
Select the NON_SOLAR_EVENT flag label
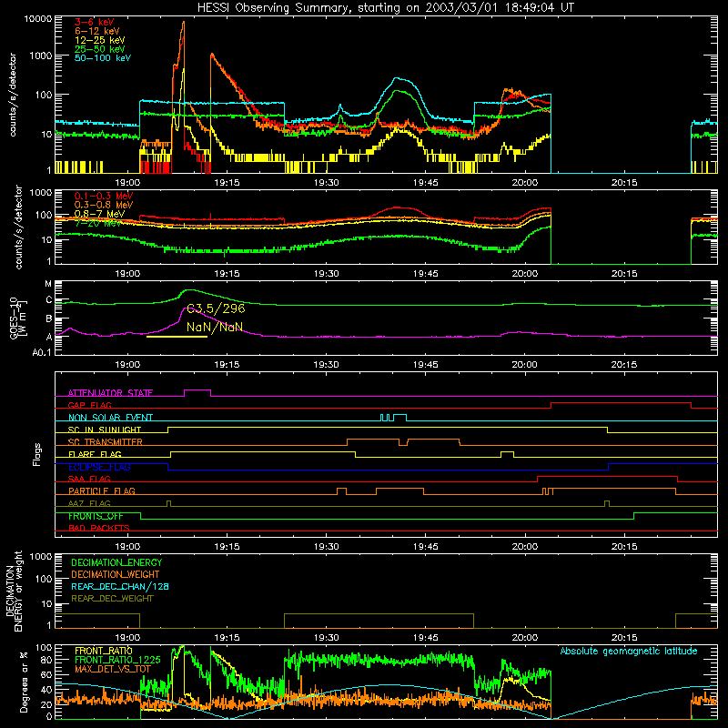(x=110, y=418)
